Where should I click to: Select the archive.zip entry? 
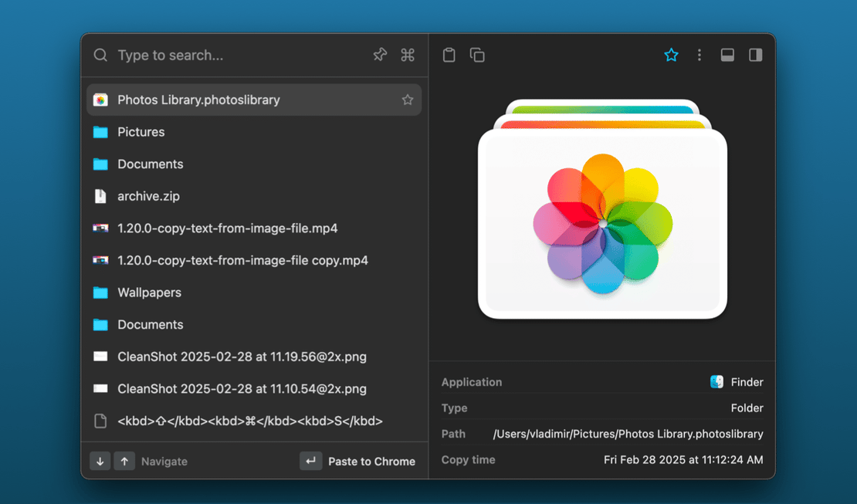point(254,196)
